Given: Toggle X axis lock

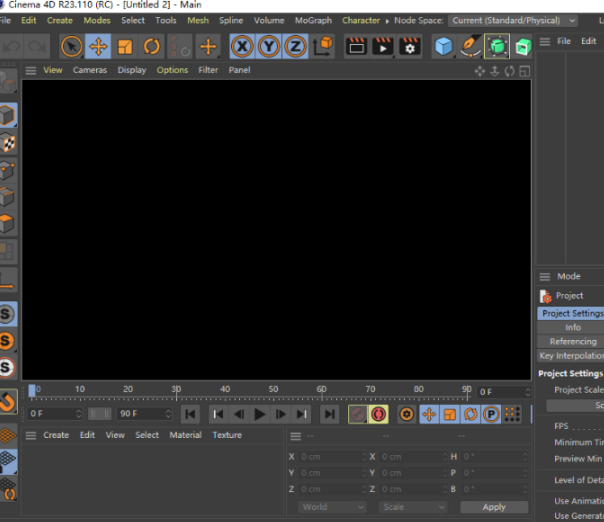Looking at the screenshot, I should (242, 47).
